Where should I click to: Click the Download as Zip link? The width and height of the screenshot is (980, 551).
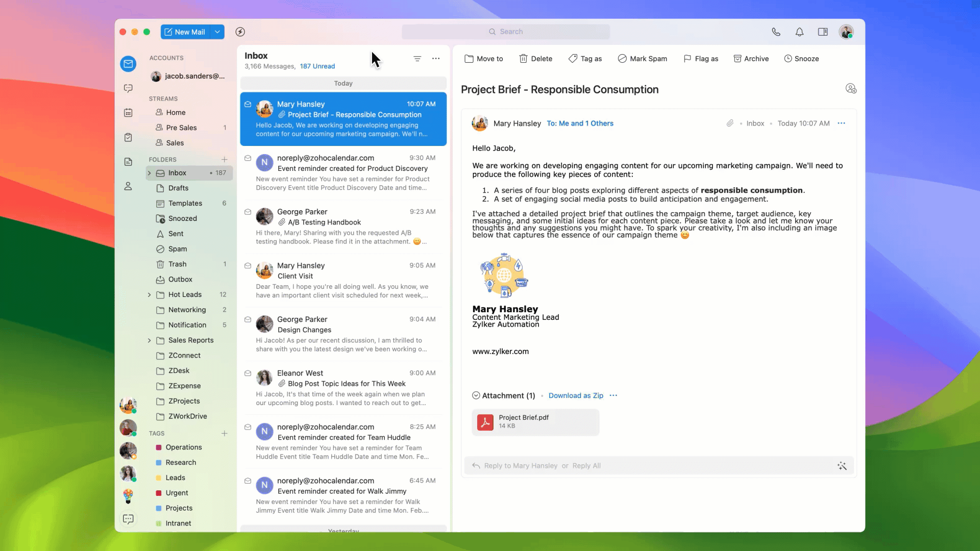[575, 395]
